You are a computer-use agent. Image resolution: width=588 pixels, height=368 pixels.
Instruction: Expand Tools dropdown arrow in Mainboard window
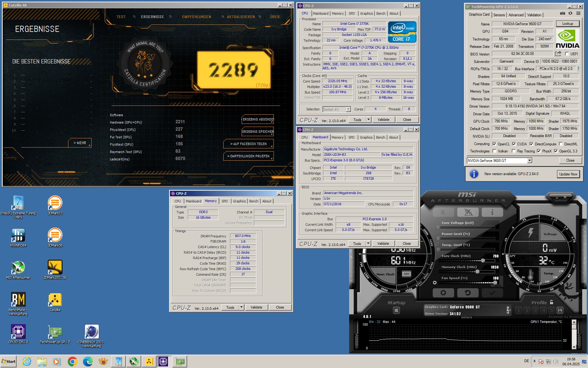click(x=368, y=243)
